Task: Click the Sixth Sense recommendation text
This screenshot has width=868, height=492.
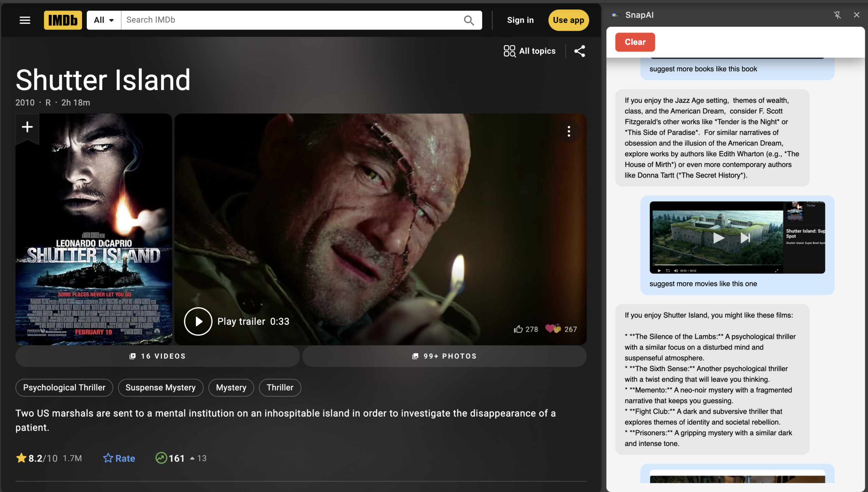Action: coord(706,374)
